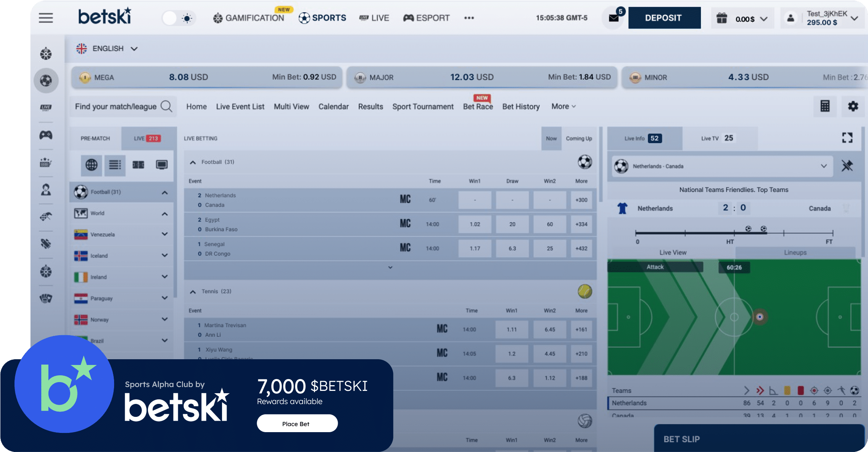Select the soccer ball sidebar icon

[46, 81]
